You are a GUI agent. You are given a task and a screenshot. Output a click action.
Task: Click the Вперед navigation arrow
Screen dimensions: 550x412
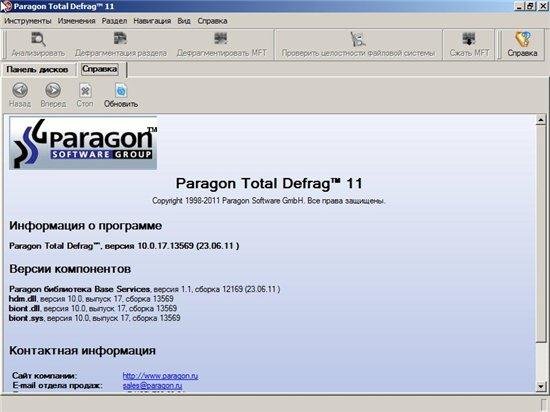[x=53, y=90]
